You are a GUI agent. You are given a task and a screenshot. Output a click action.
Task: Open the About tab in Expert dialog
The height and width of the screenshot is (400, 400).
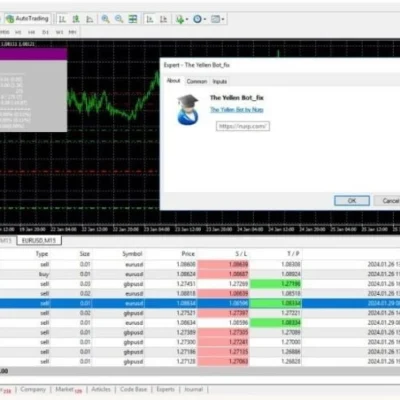click(x=173, y=81)
